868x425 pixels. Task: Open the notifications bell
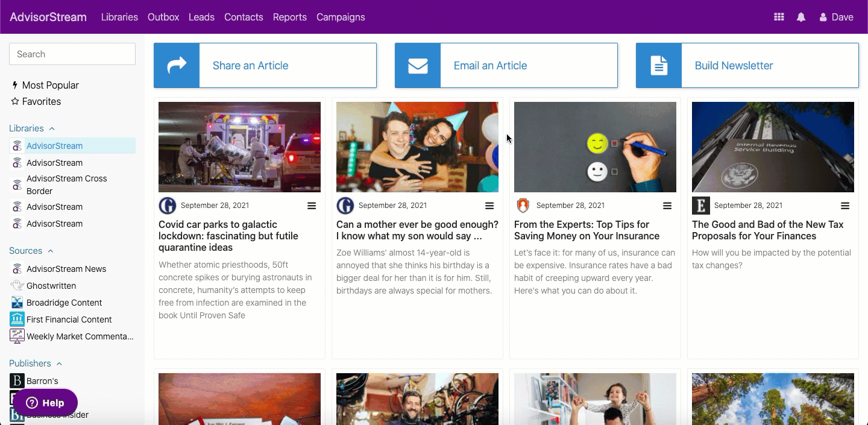coord(801,17)
